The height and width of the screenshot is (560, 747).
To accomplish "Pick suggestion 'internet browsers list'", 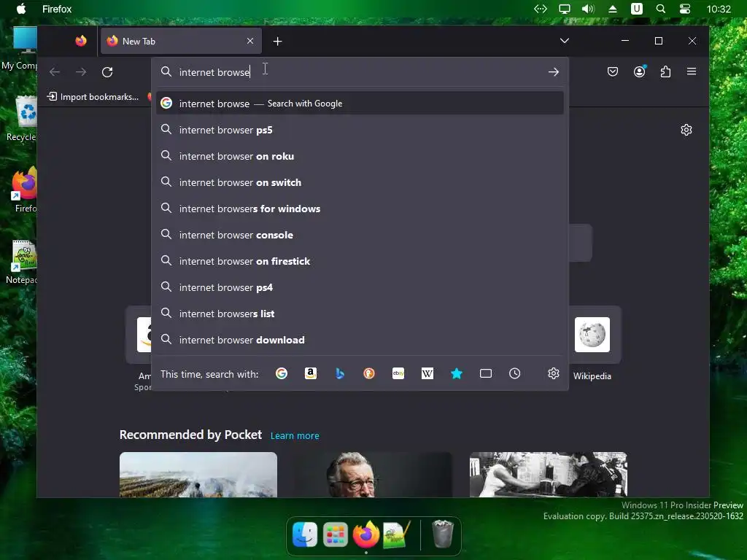I will 360,313.
